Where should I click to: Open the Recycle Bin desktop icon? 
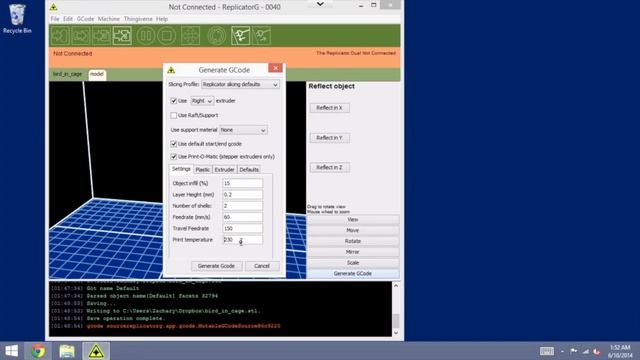pyautogui.click(x=17, y=19)
